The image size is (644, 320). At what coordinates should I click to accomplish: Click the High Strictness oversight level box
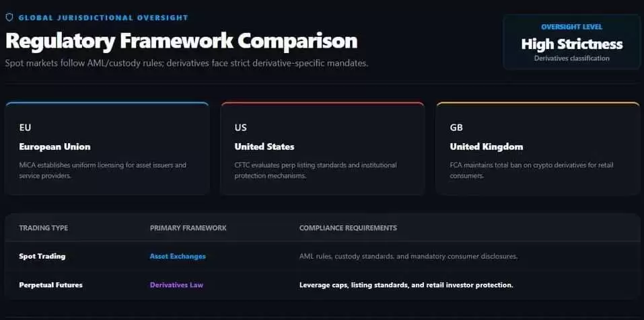pos(572,42)
